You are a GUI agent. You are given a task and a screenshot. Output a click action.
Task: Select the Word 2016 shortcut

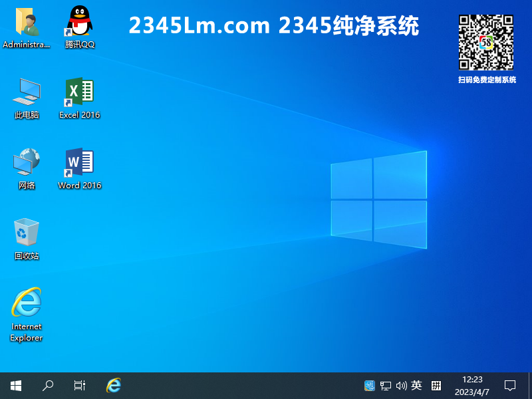(x=79, y=169)
